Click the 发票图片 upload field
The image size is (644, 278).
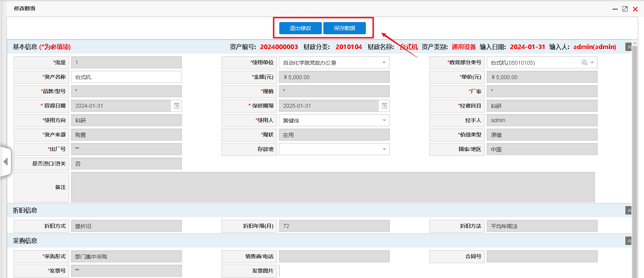pos(334,271)
